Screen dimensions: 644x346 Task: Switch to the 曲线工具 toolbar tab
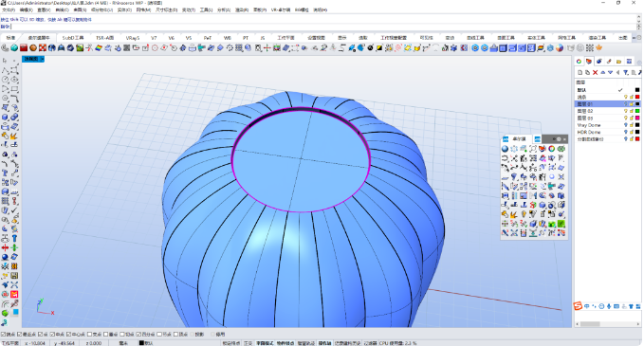pos(475,38)
